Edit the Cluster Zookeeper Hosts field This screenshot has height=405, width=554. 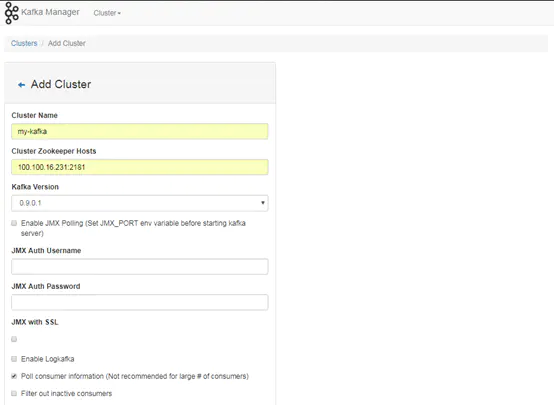coord(140,167)
